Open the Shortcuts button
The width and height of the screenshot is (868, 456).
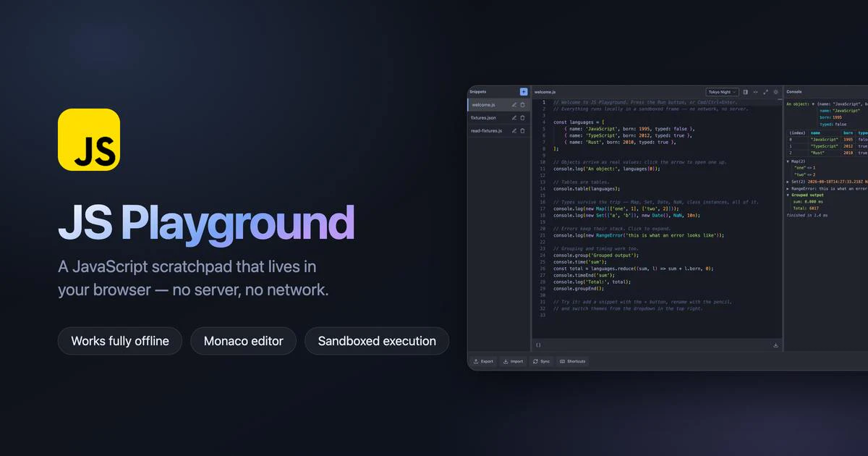(572, 361)
